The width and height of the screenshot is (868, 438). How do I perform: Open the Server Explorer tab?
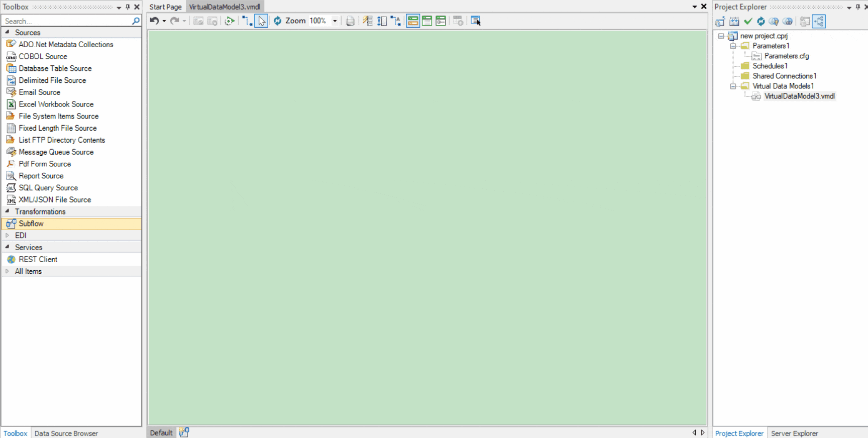pyautogui.click(x=794, y=433)
